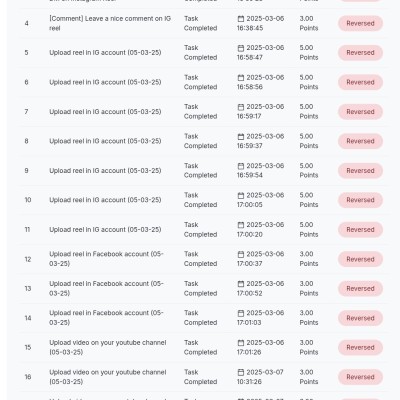Image resolution: width=400 pixels, height=400 pixels.
Task: Click 5.00 Points value in row 11
Action: click(309, 229)
